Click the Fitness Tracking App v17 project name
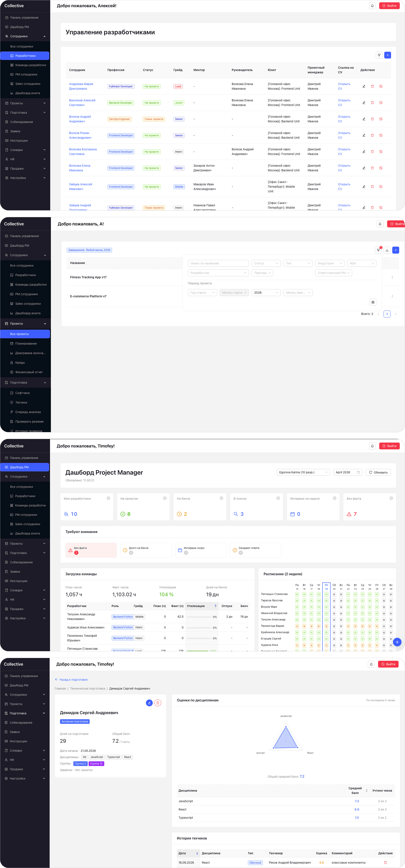405x868 pixels. coord(88,277)
